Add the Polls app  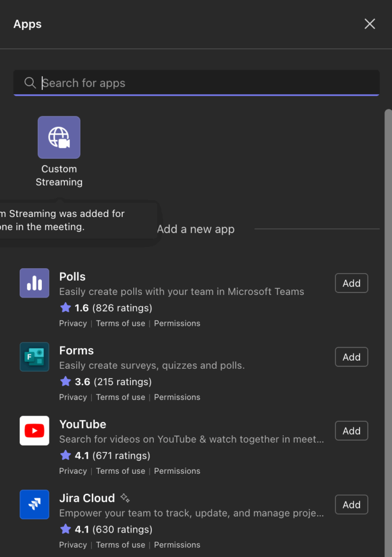[x=352, y=283]
